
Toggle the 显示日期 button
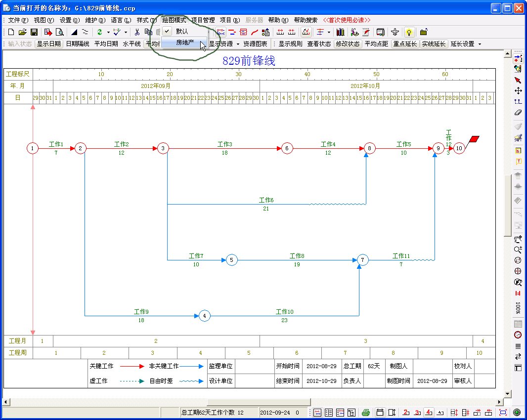click(x=49, y=43)
